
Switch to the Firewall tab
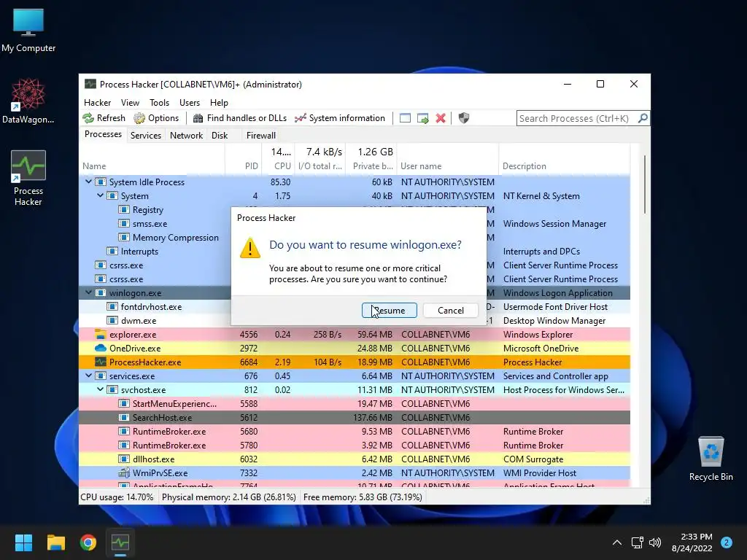coord(261,135)
